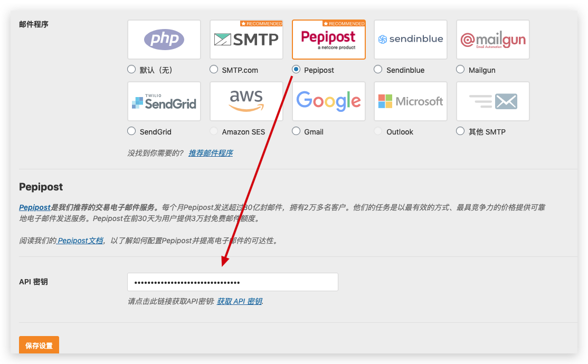Choose the Google Gmail logo tile
588x364 pixels.
(x=328, y=101)
